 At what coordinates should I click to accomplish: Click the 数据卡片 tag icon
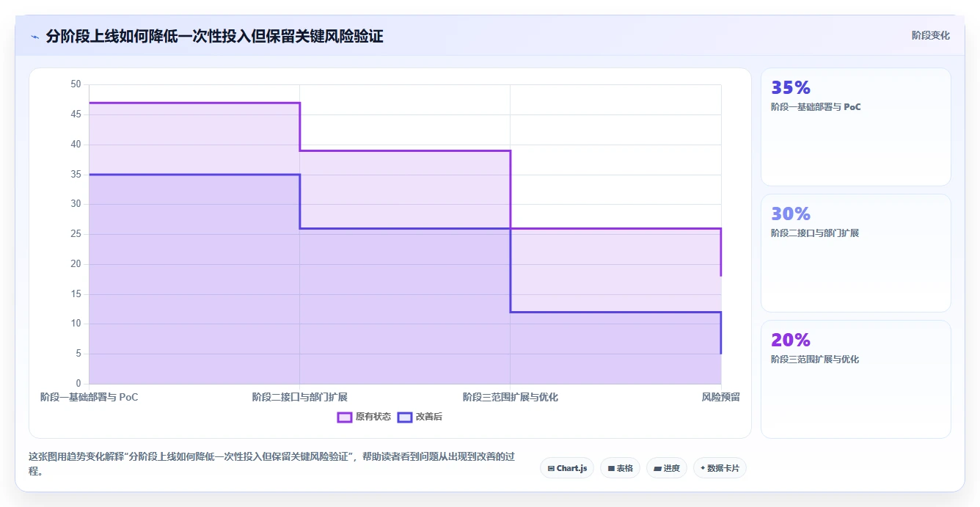click(x=703, y=468)
